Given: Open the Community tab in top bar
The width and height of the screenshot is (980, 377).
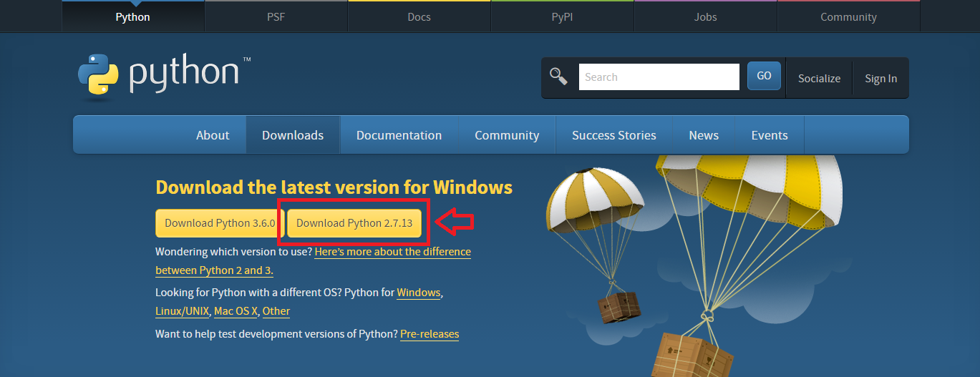Looking at the screenshot, I should pyautogui.click(x=849, y=16).
